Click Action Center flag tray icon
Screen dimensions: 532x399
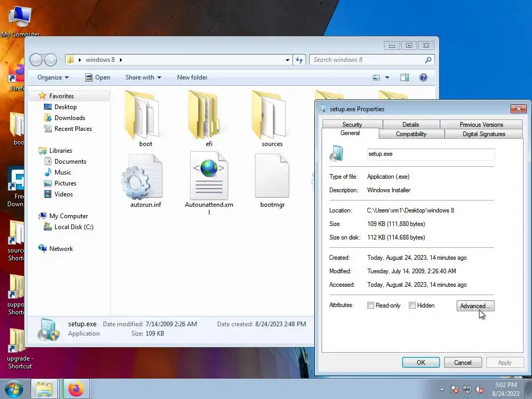(x=455, y=390)
